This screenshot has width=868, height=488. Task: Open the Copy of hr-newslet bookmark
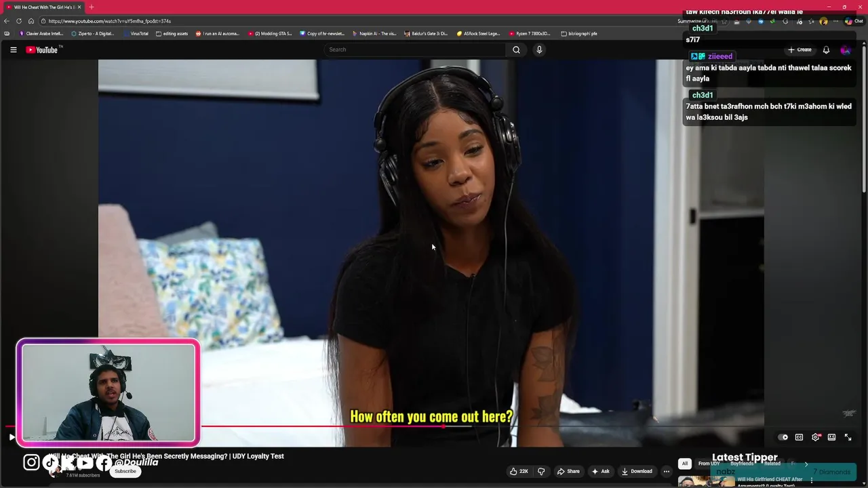tap(322, 33)
